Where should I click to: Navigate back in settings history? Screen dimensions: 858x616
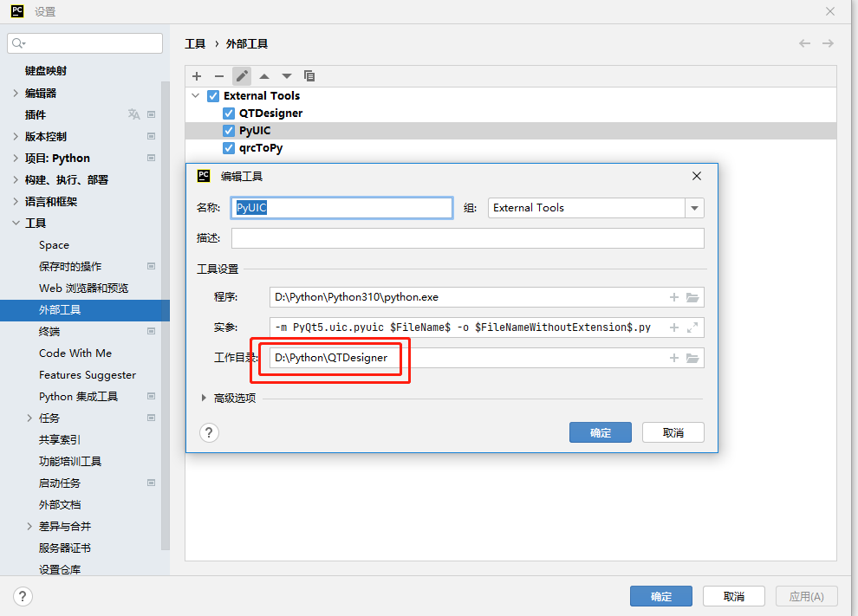point(804,43)
